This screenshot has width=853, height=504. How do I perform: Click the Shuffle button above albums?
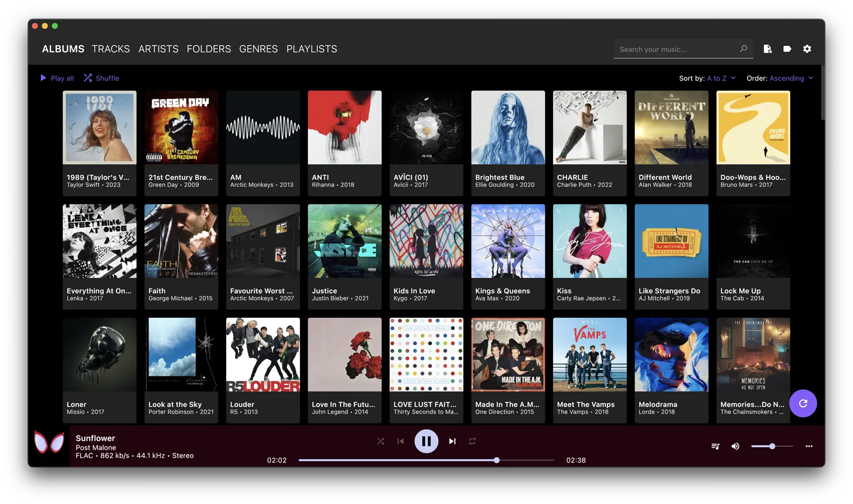tap(101, 78)
